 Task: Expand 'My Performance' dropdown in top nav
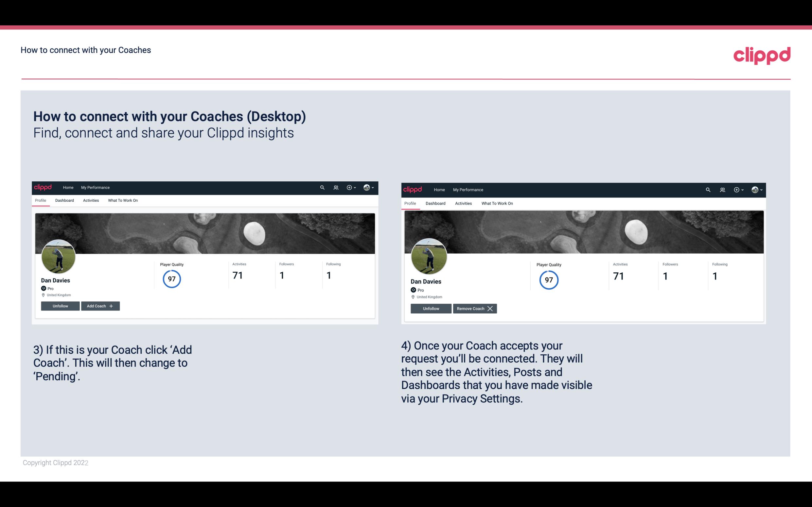pyautogui.click(x=95, y=187)
